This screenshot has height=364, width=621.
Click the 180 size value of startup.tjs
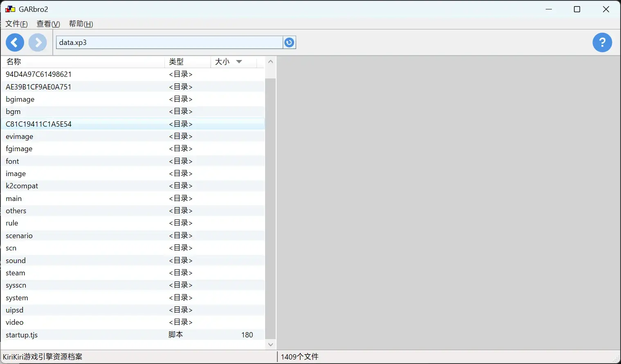(247, 335)
